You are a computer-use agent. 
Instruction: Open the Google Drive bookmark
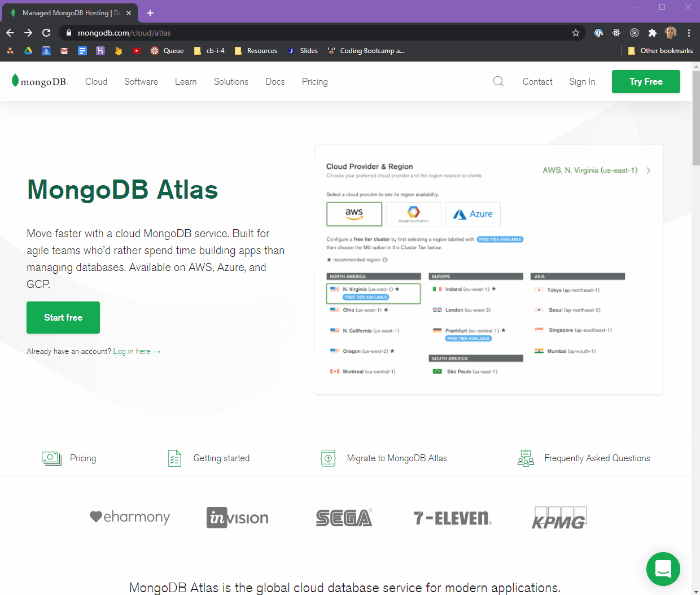[28, 51]
